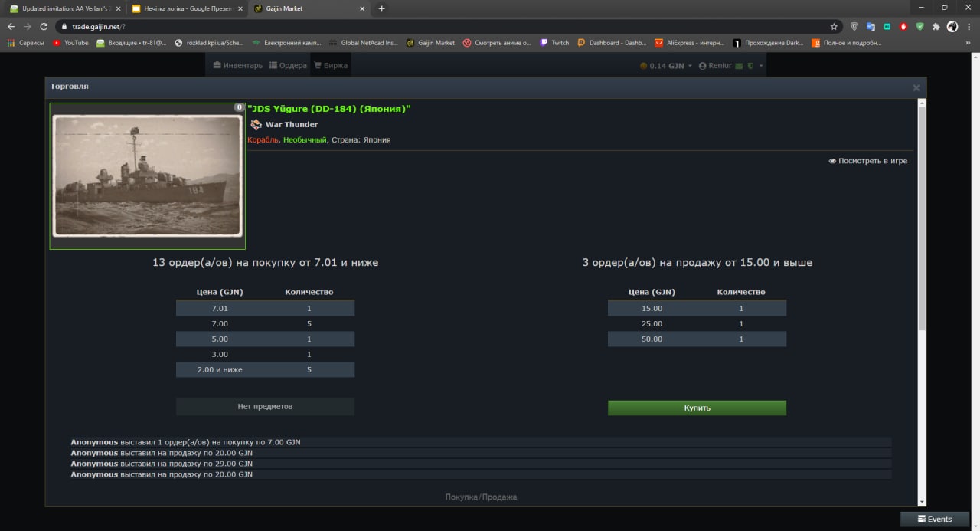Click the War Thunder game icon
This screenshot has width=980, height=531.
(256, 124)
